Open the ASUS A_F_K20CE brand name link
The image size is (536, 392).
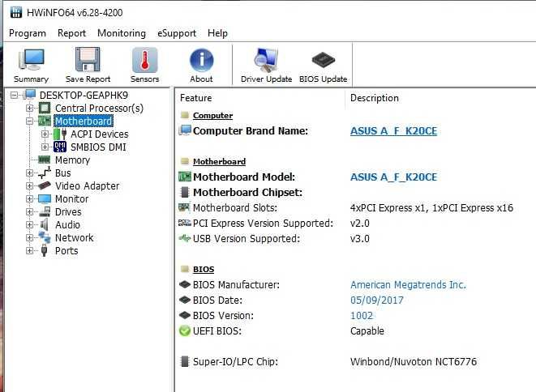(393, 130)
